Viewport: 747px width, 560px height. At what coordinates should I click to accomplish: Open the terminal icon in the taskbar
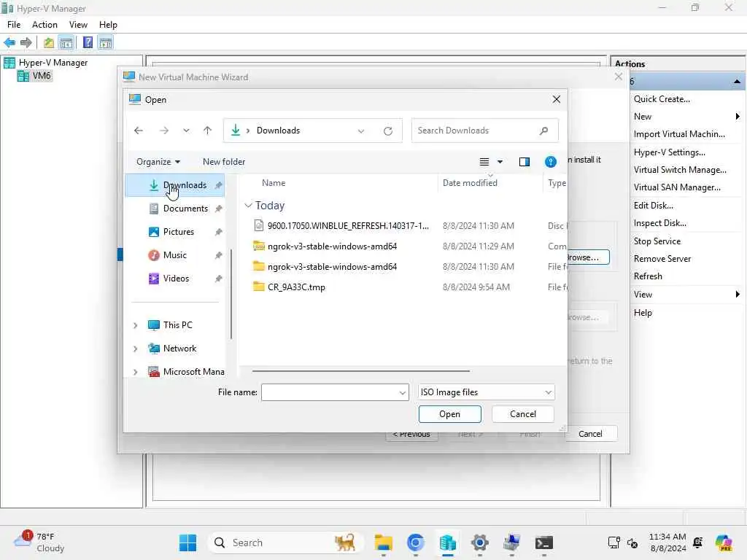point(543,542)
